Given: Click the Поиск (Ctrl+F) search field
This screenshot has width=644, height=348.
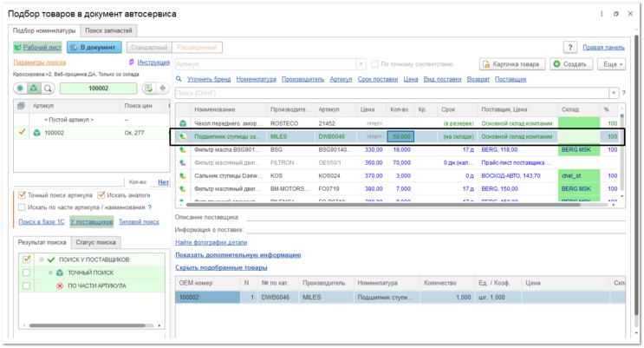Looking at the screenshot, I should [393, 93].
